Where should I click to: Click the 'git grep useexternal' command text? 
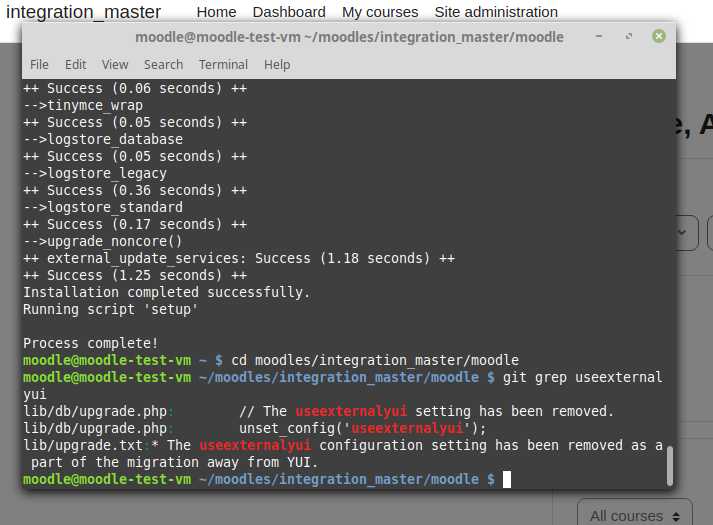click(582, 377)
